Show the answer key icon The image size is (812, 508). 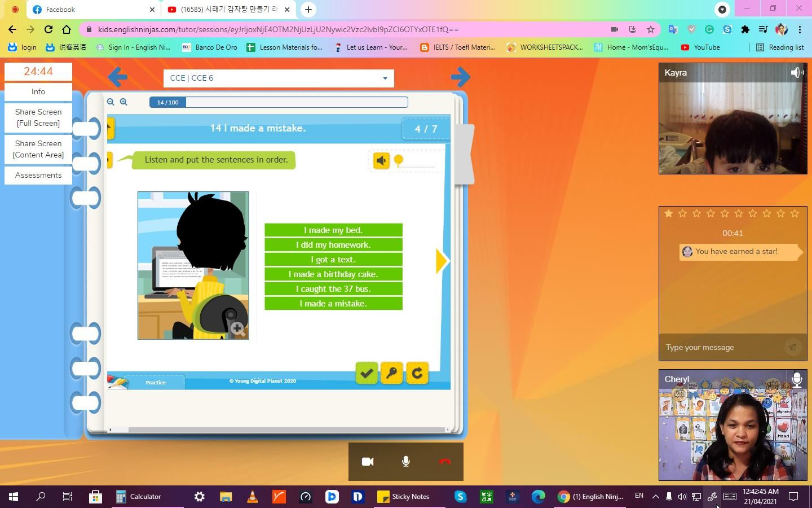click(x=392, y=373)
